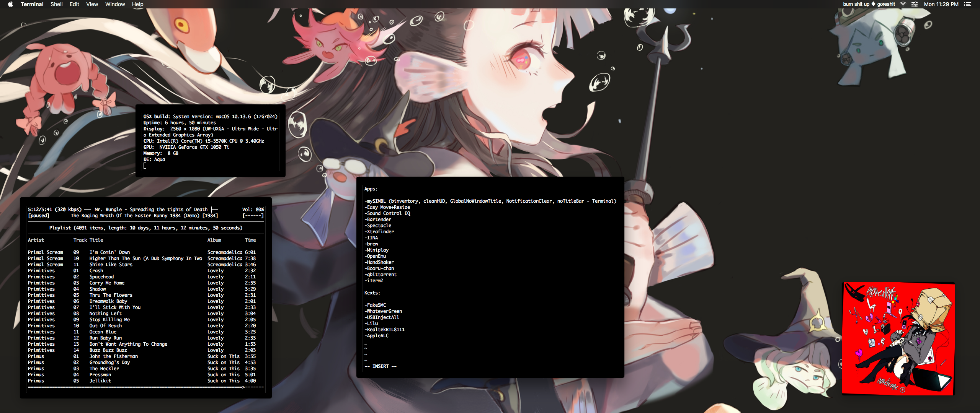Click the cursor block in system info terminal

145,166
